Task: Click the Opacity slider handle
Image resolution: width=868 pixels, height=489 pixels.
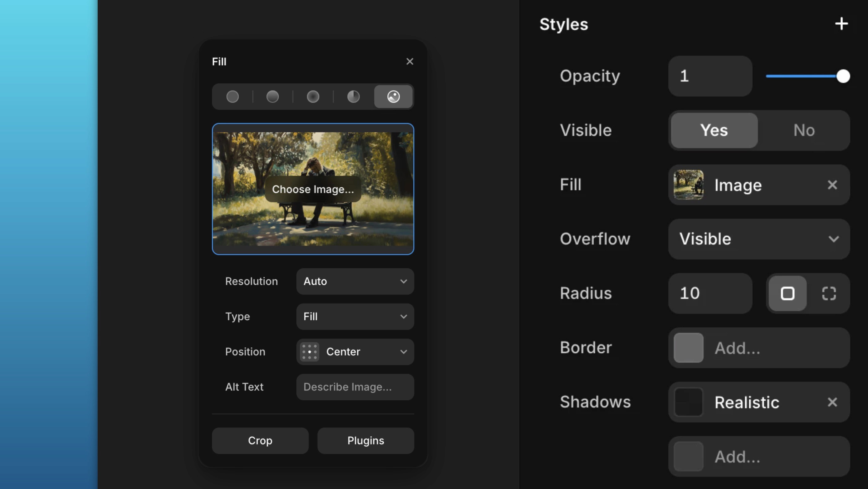Action: coord(843,76)
